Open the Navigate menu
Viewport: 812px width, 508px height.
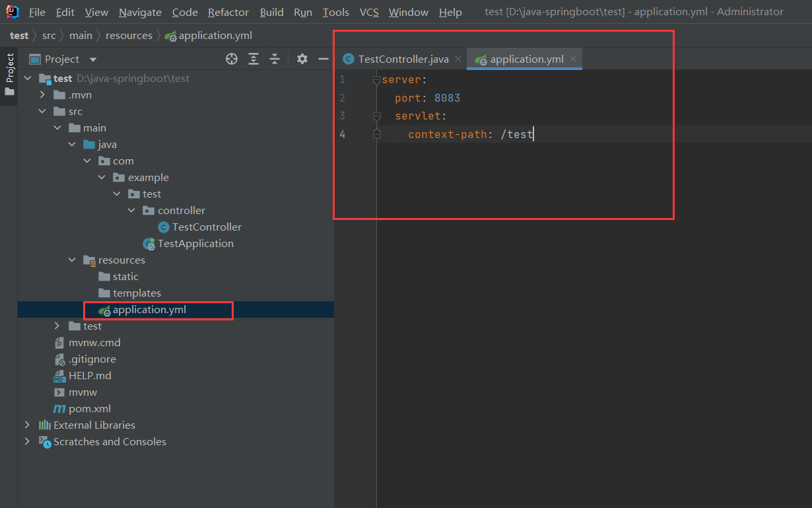[x=140, y=12]
